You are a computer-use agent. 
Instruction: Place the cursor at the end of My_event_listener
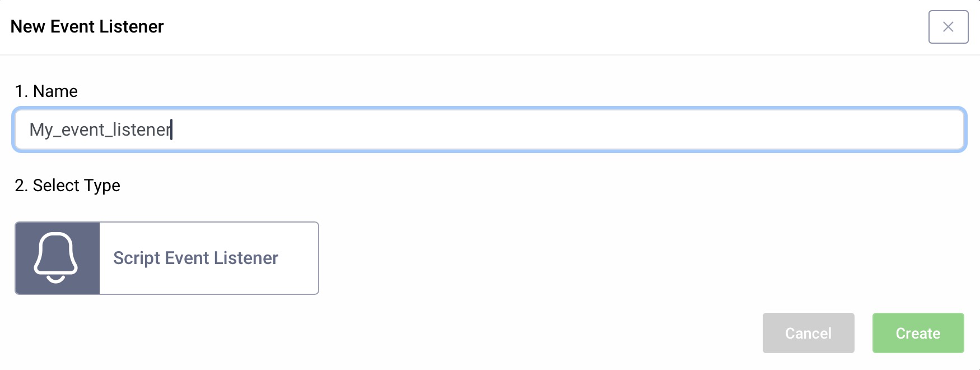pos(171,129)
